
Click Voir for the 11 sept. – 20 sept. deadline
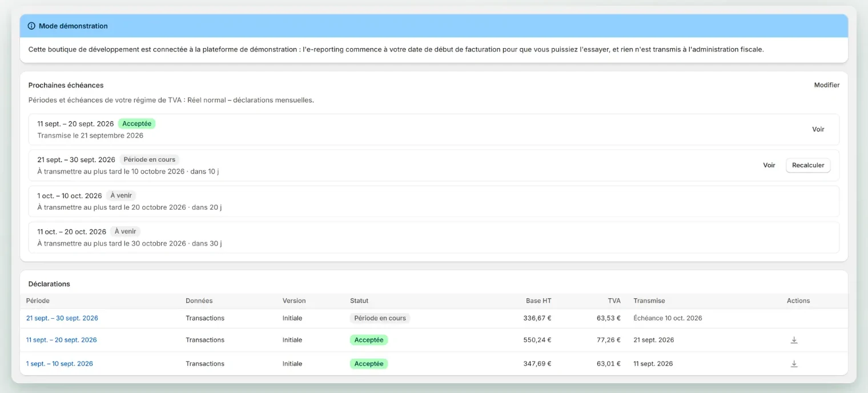(818, 129)
